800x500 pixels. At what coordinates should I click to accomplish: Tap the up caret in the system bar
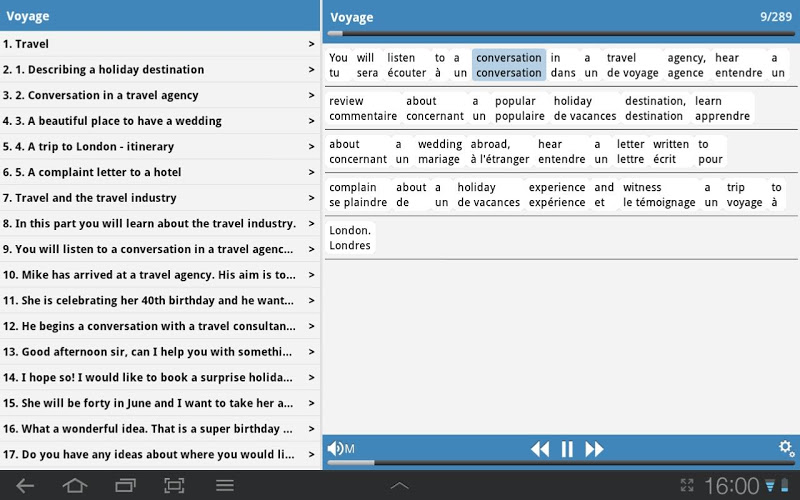click(x=399, y=486)
